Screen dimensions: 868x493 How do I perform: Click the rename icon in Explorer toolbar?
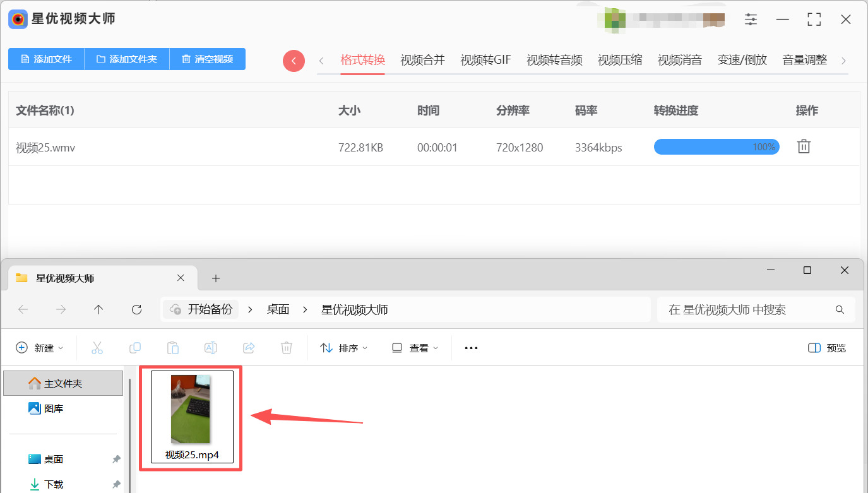point(211,348)
